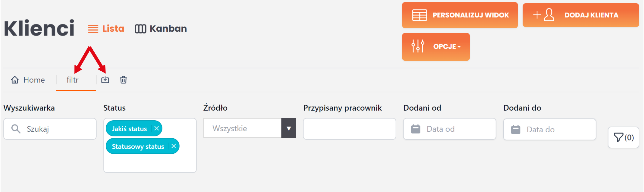Delete the filter with the trash icon

point(123,80)
